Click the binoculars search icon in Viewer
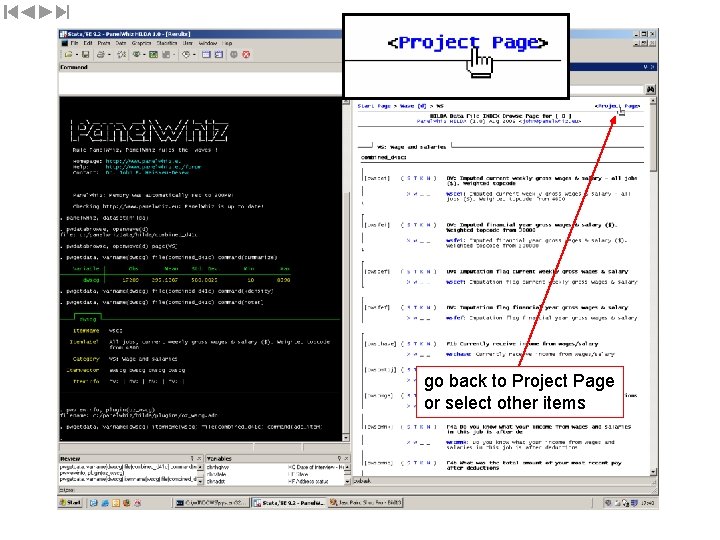Viewport: 720px width, 540px height. 650,90
